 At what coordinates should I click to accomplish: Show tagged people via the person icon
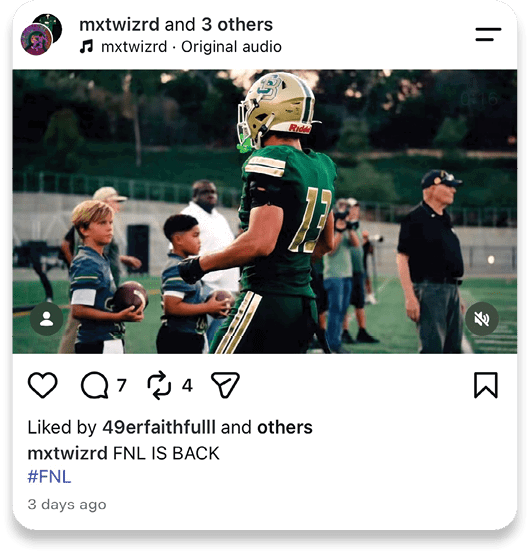(47, 319)
